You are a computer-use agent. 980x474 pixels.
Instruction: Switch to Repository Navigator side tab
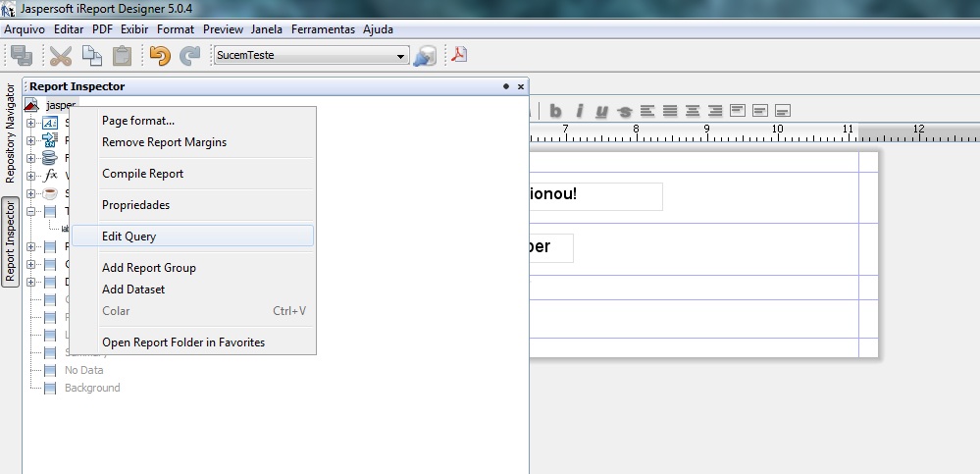coord(10,133)
